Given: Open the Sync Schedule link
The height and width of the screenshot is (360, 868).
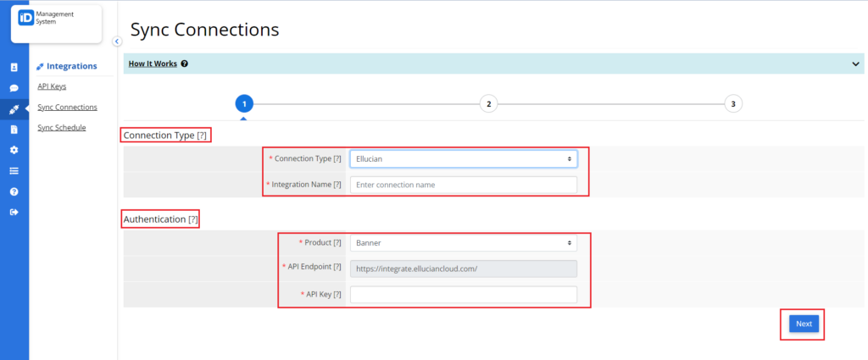Looking at the screenshot, I should 61,128.
